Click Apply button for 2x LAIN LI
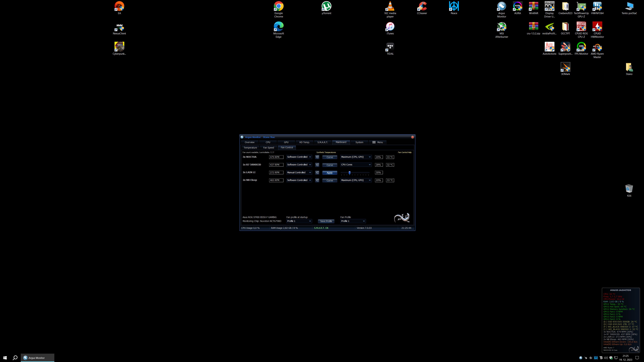 (330, 173)
